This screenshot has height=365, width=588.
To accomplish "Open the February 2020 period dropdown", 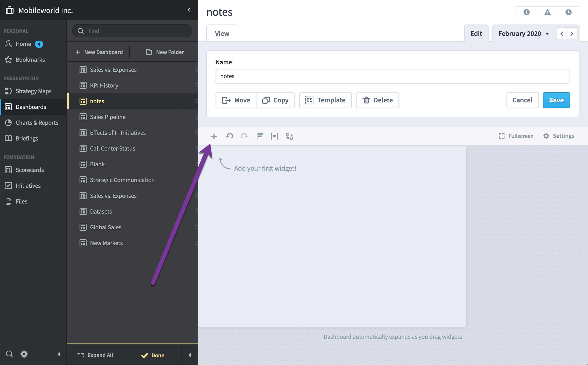I will click(524, 33).
